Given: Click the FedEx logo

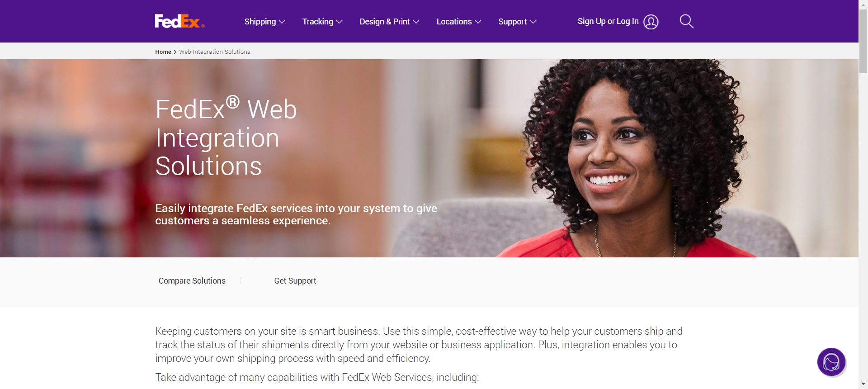Looking at the screenshot, I should coord(179,21).
